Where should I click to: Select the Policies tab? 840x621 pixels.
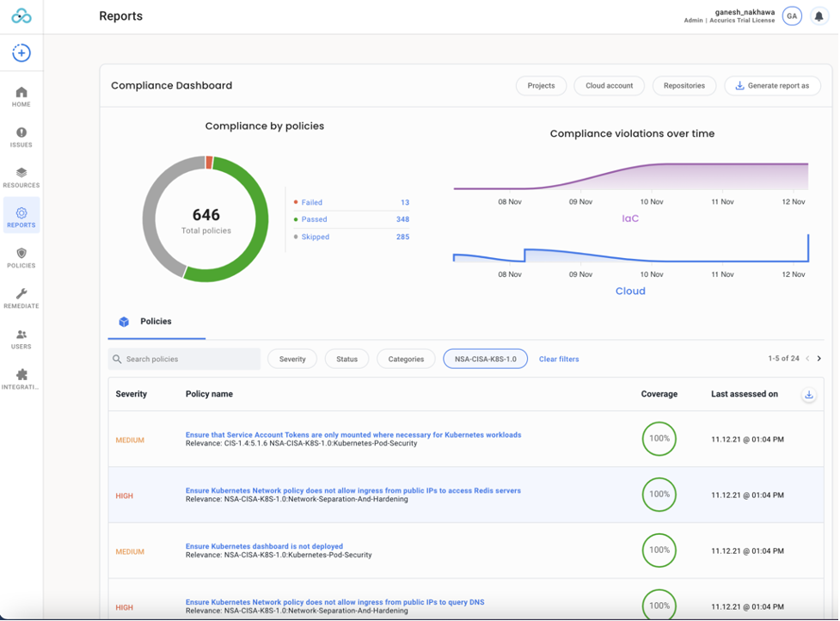pos(156,322)
